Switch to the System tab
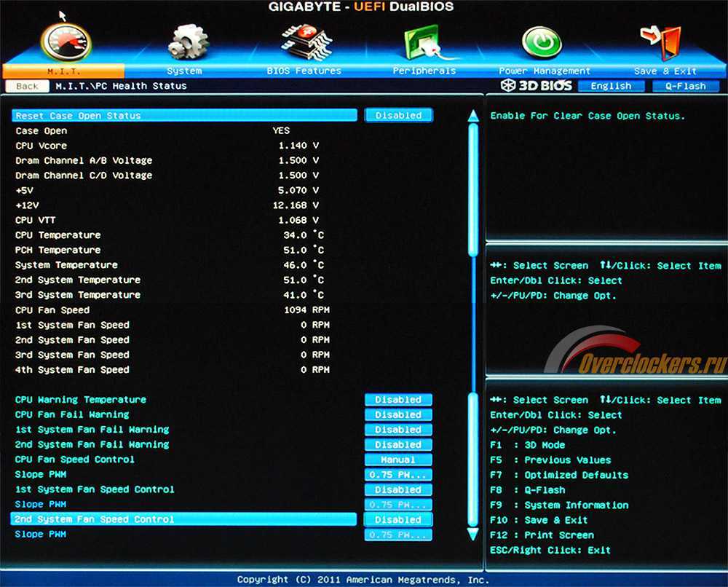728x587 pixels. click(184, 71)
